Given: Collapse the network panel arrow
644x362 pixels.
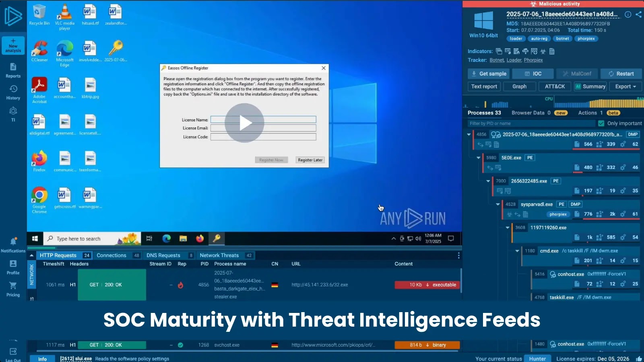Looking at the screenshot, I should click(31, 255).
